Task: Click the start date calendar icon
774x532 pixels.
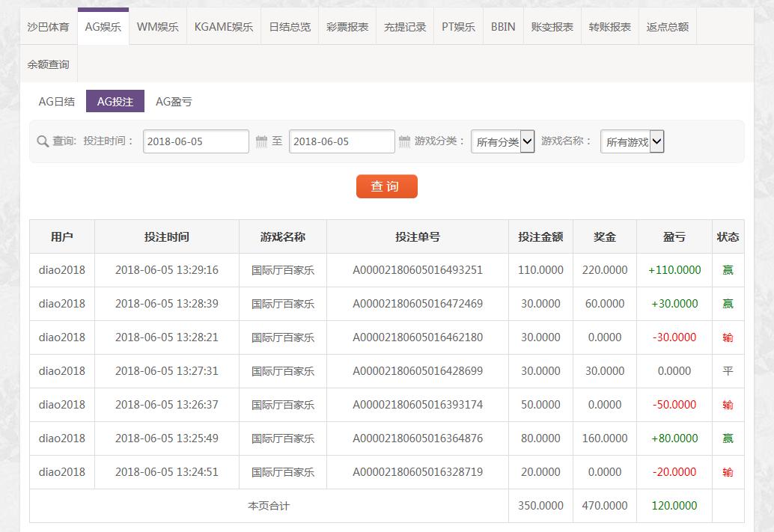Action: pos(261,141)
